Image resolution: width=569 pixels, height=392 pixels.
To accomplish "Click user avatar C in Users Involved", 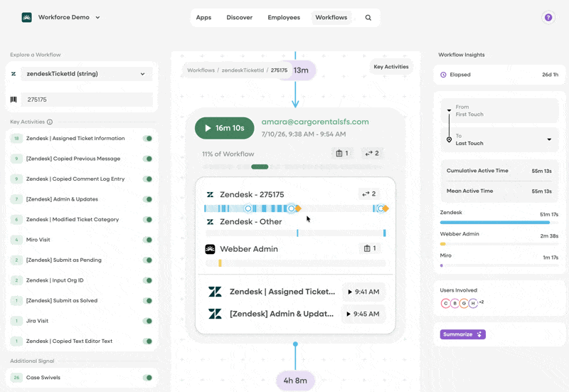I will [x=446, y=303].
